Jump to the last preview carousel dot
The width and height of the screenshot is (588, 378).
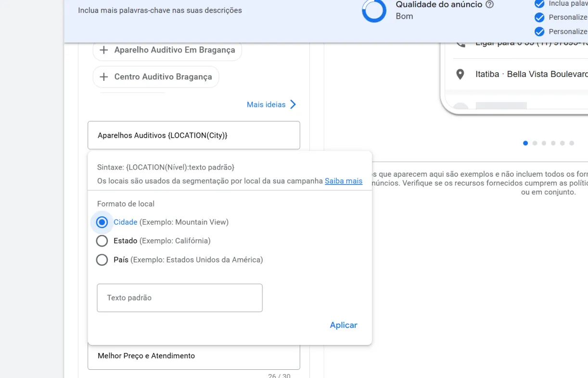pyautogui.click(x=572, y=143)
